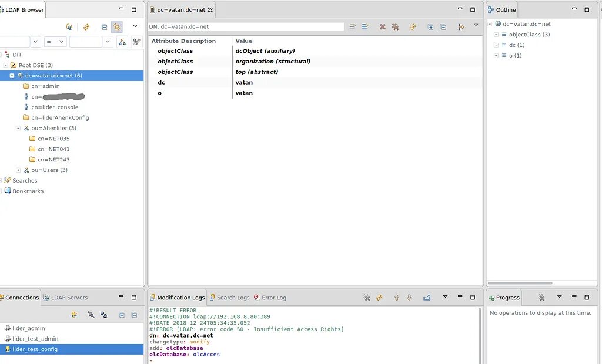Toggle subtree scope icon in quick search
Screen dimensions: 602x364
click(x=122, y=42)
